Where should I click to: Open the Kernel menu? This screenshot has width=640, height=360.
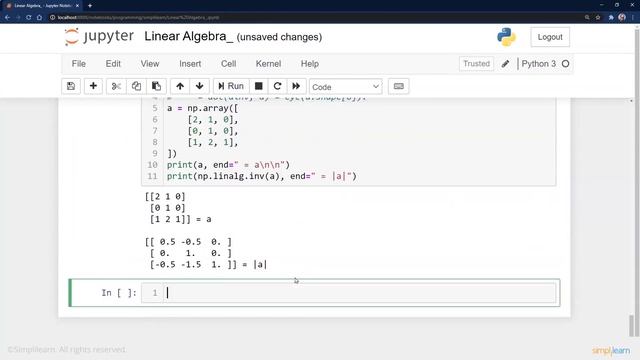point(268,64)
